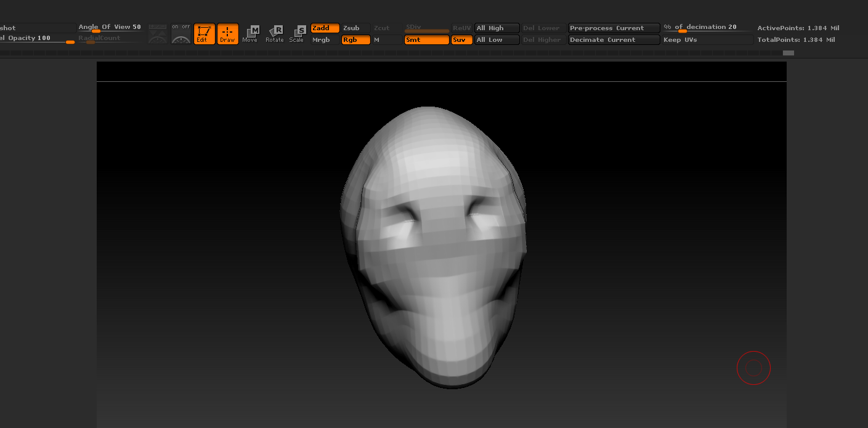This screenshot has width=868, height=428.
Task: Click the dimmed icon left of on/off gauge
Action: pos(158,34)
